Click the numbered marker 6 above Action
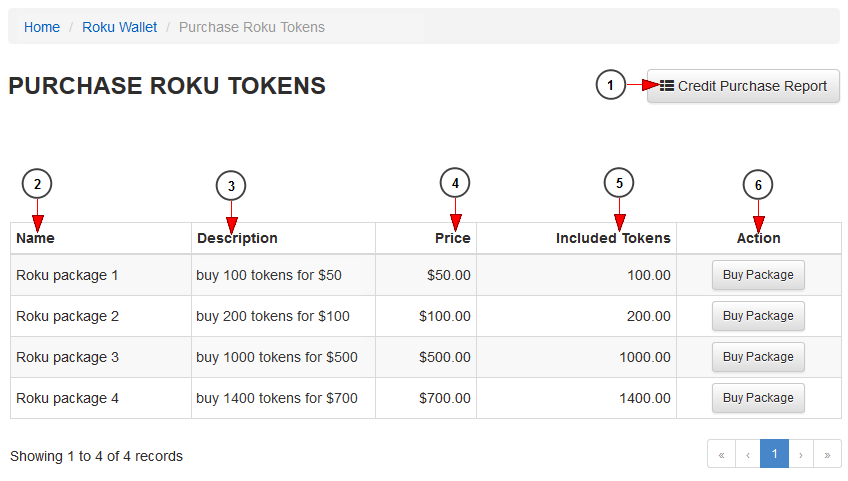The width and height of the screenshot is (848, 481). tap(758, 185)
